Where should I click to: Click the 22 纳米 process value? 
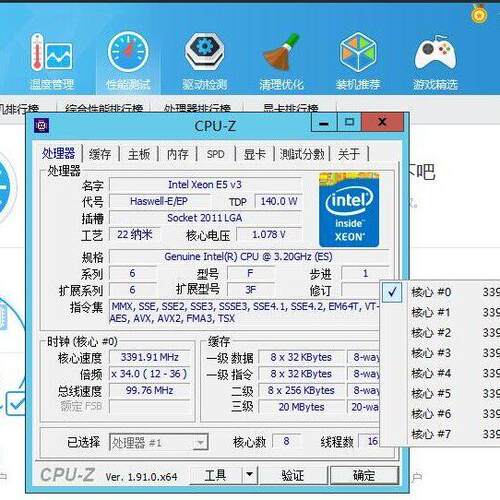(135, 235)
